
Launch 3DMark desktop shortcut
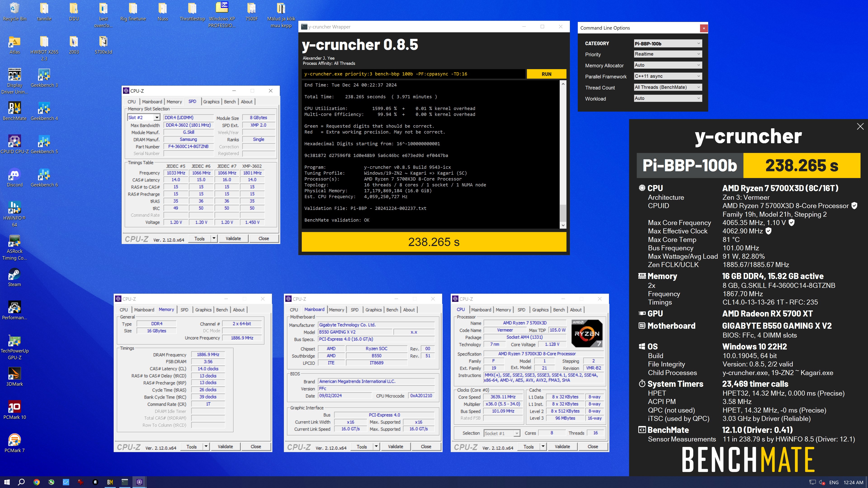pos(14,377)
